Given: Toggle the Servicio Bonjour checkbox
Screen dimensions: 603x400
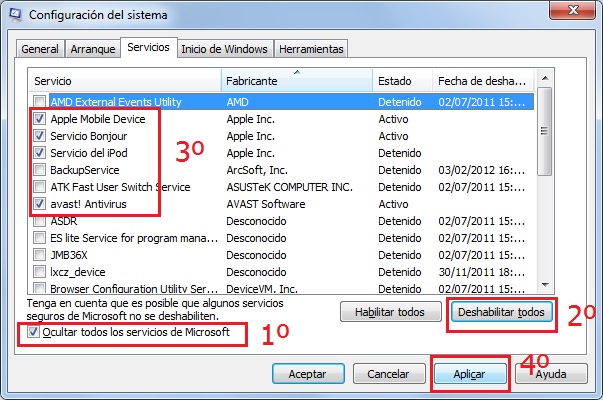Looking at the screenshot, I should pos(39,136).
